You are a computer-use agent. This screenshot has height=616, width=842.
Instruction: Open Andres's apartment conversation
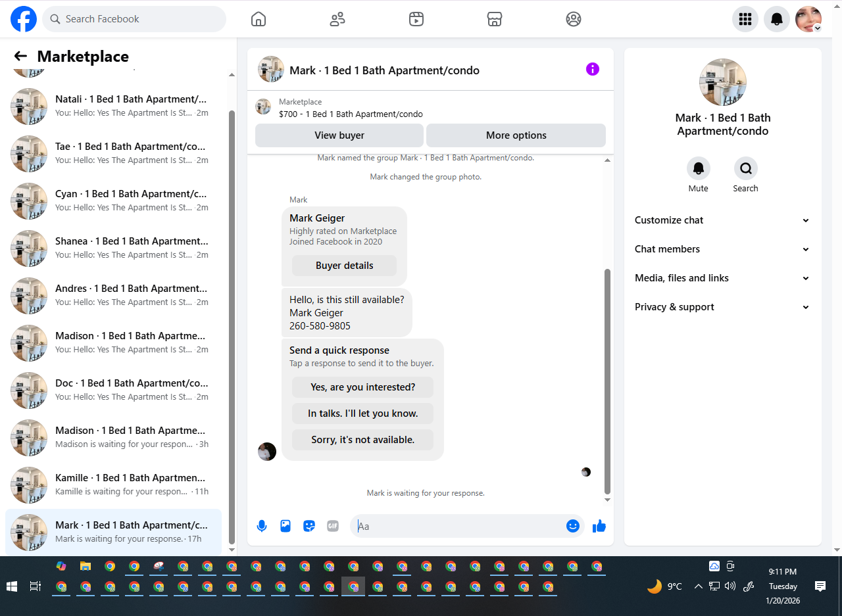113,296
